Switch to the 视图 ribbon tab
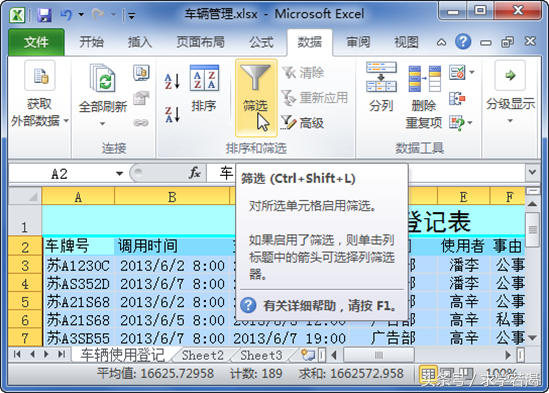The image size is (549, 393). click(406, 42)
